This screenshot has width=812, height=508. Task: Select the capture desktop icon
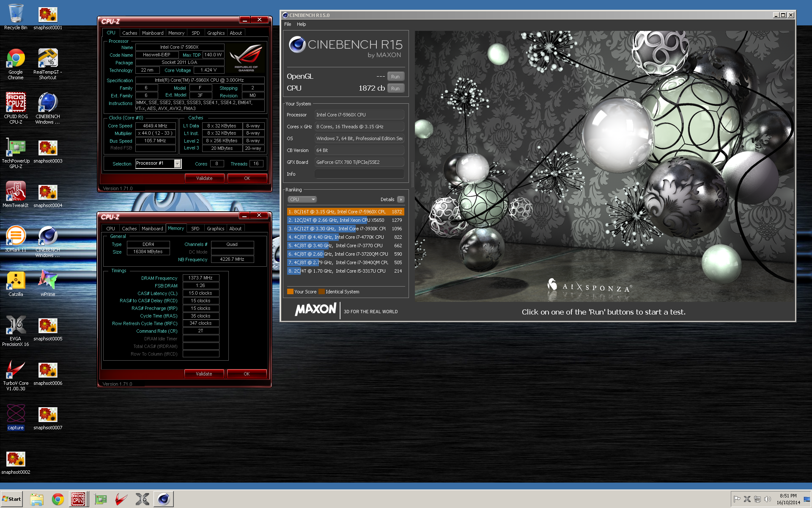pos(16,417)
